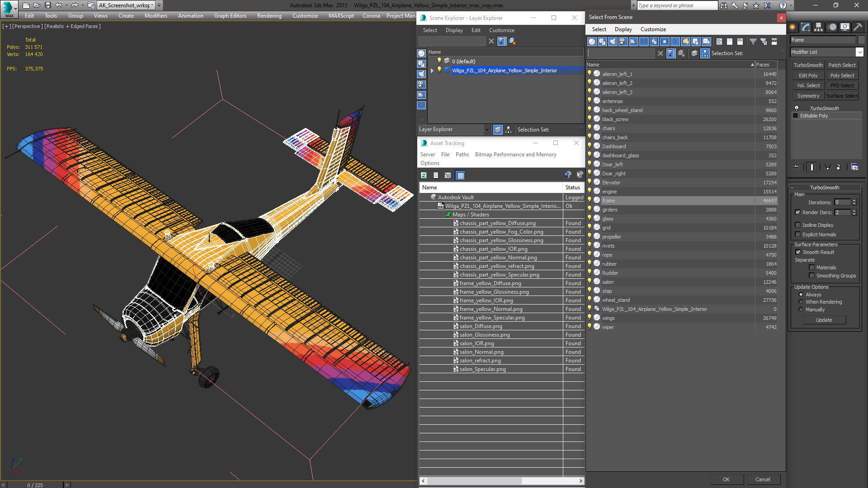This screenshot has width=868, height=488.
Task: Click Iterations spinner arrows
Action: point(854,202)
